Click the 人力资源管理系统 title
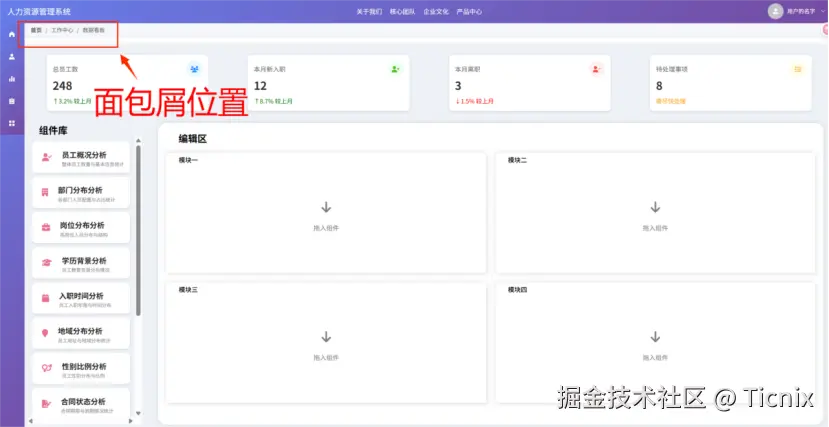 tap(39, 12)
